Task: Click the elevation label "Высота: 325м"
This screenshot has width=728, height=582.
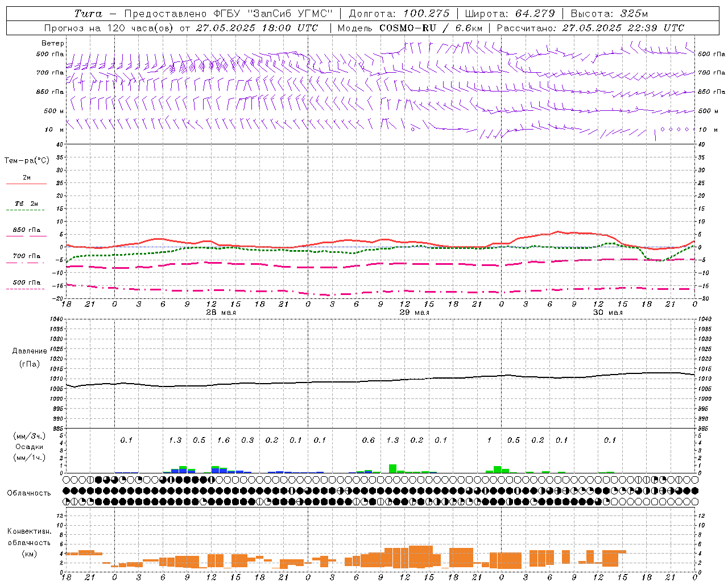Action: [609, 14]
